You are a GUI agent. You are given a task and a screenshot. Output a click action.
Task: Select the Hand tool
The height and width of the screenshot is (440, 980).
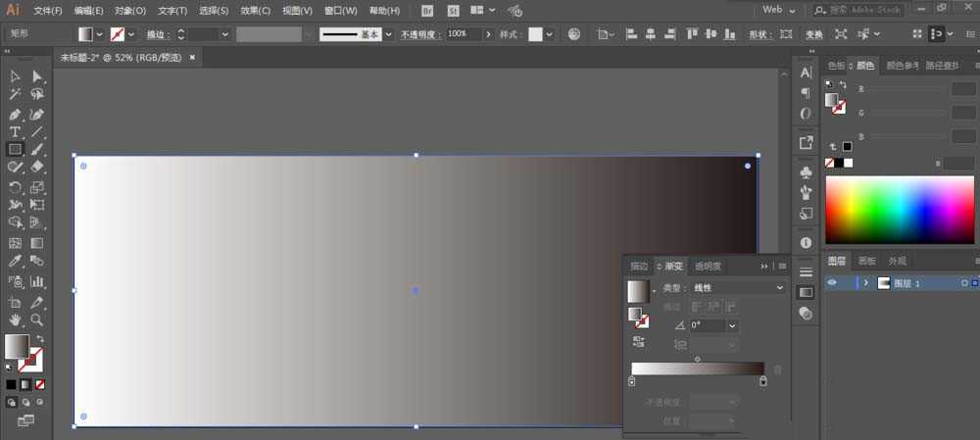point(15,319)
